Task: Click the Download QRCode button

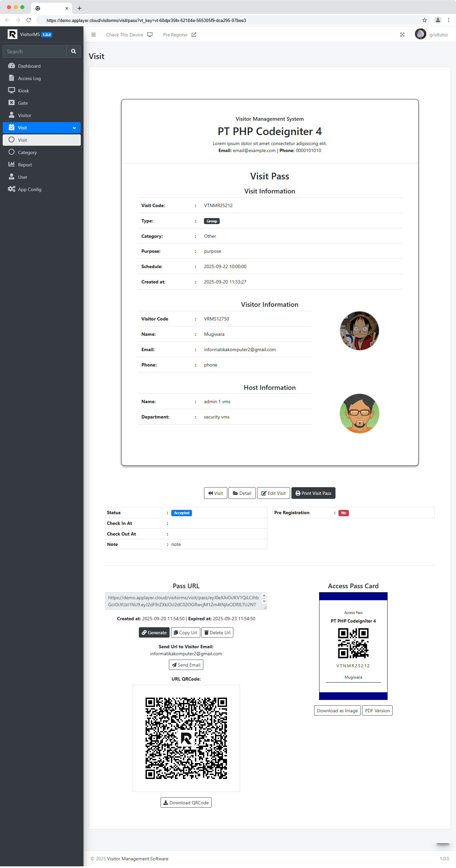Action: [186, 803]
